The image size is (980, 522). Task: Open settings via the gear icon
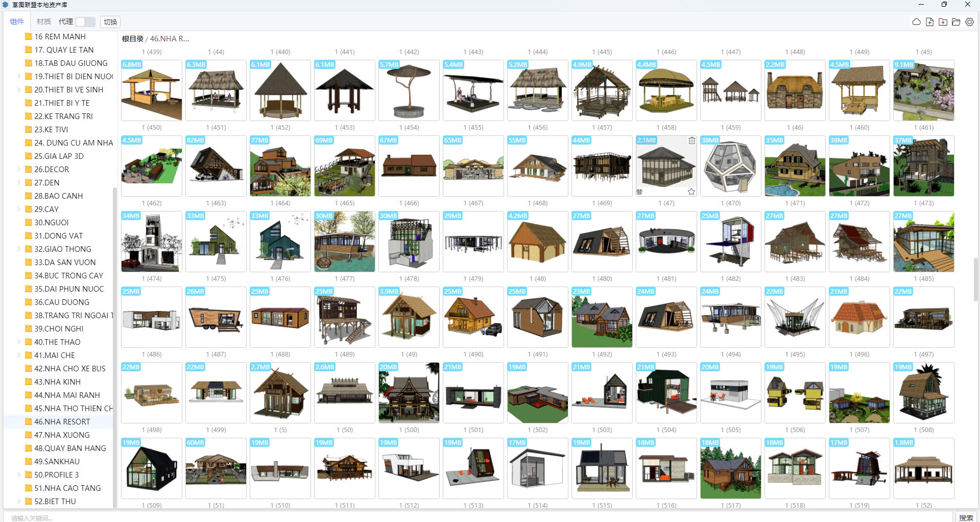(x=969, y=22)
